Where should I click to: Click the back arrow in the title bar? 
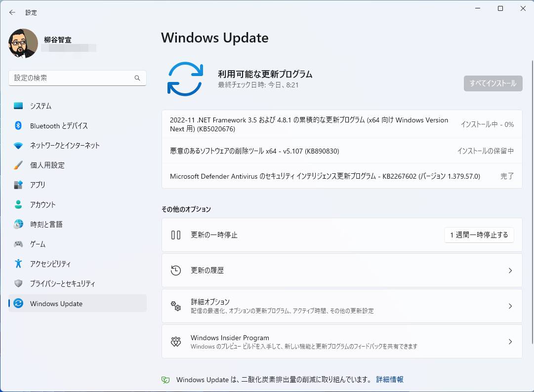point(12,13)
